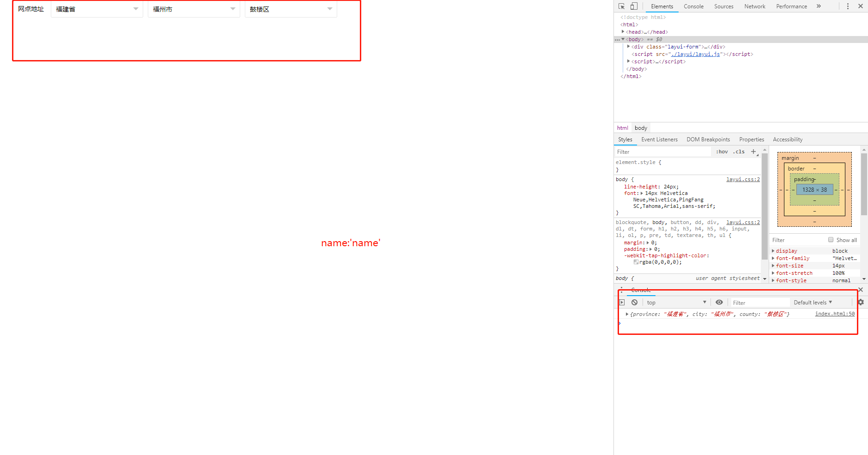Click the layui.js script source link
868x455 pixels.
pyautogui.click(x=696, y=54)
